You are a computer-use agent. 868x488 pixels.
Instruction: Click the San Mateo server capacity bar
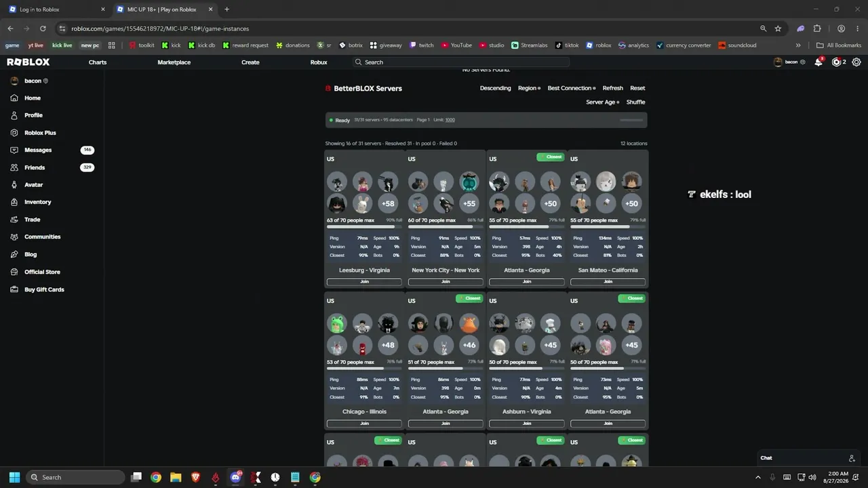(x=608, y=227)
